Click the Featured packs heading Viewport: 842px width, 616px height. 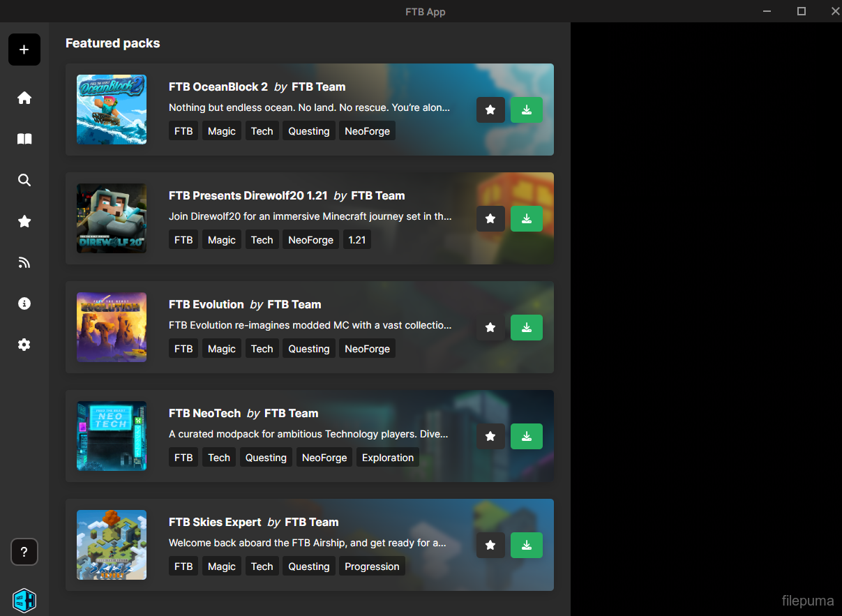point(113,43)
